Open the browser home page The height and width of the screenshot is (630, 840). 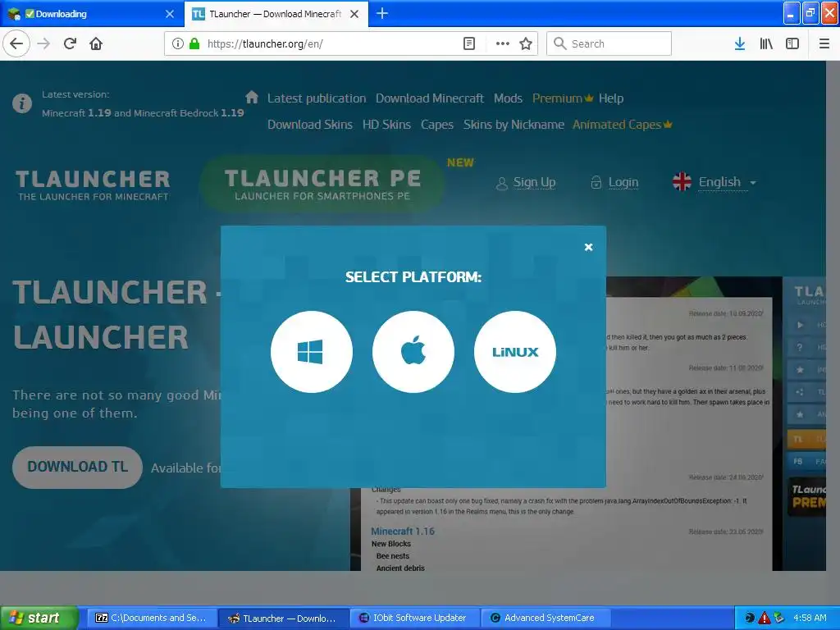pos(96,44)
